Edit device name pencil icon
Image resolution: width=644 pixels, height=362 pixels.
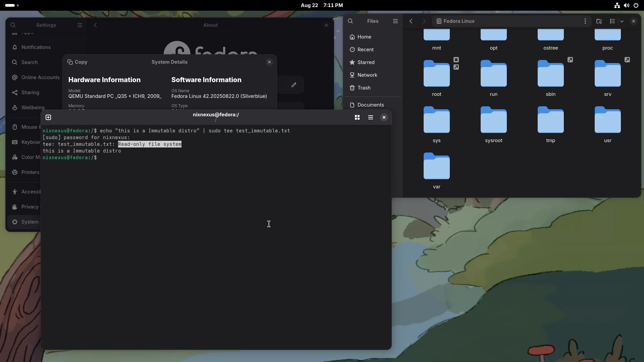(x=294, y=85)
